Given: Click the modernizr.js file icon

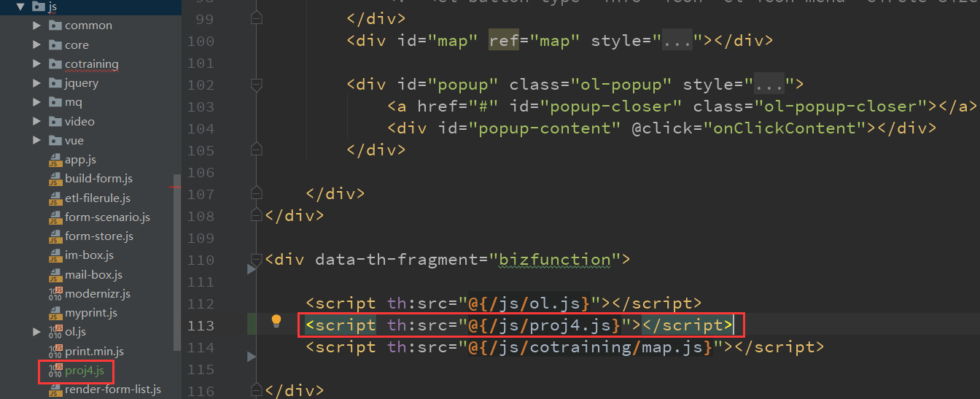Looking at the screenshot, I should [x=55, y=294].
